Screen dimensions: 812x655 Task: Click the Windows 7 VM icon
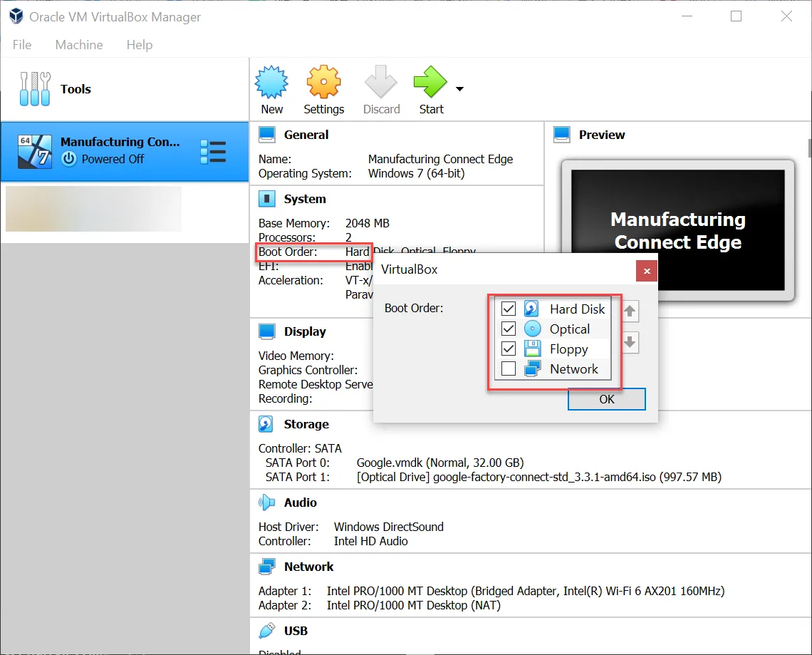coord(35,152)
